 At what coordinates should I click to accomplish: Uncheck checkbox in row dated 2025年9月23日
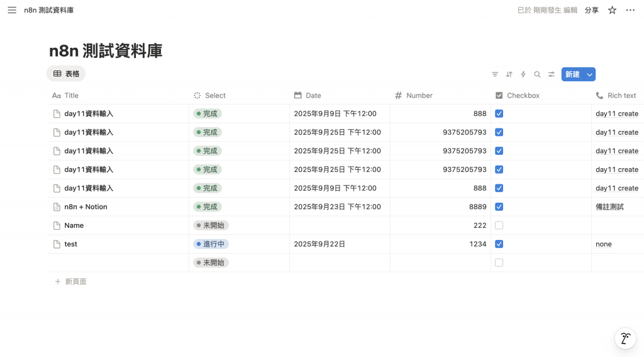click(499, 207)
